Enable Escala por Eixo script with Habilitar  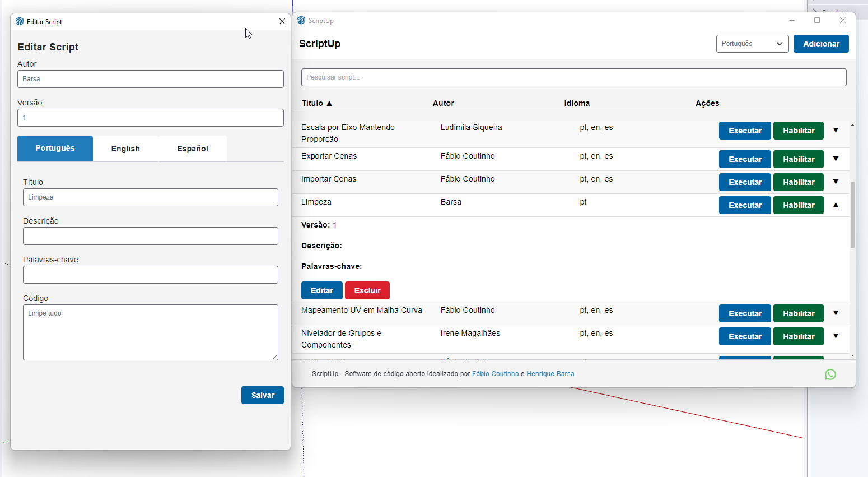point(799,131)
